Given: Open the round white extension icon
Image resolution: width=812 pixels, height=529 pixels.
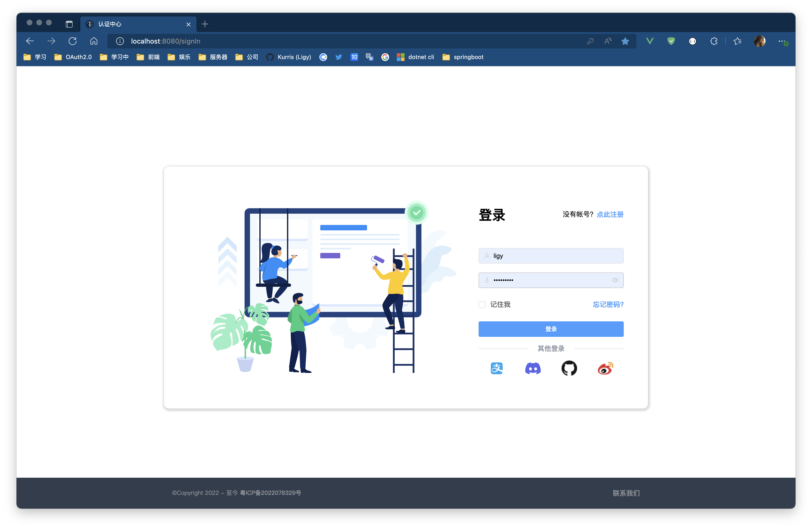Looking at the screenshot, I should [692, 41].
